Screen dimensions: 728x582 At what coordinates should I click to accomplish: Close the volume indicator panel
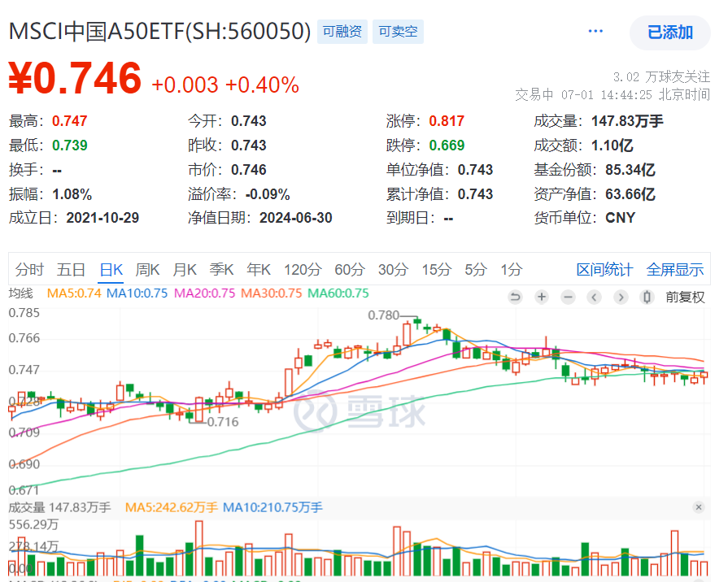pyautogui.click(x=699, y=507)
